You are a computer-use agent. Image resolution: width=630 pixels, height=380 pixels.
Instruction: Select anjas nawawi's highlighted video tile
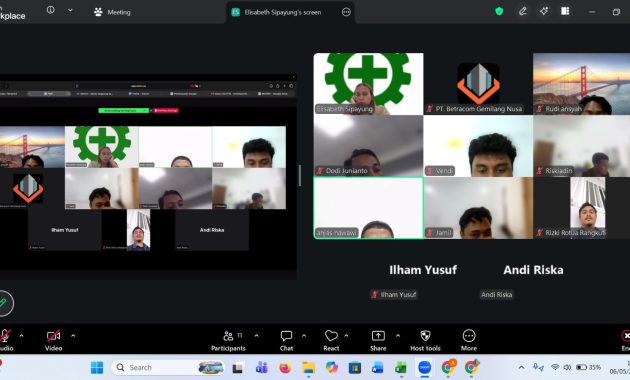[x=368, y=208]
